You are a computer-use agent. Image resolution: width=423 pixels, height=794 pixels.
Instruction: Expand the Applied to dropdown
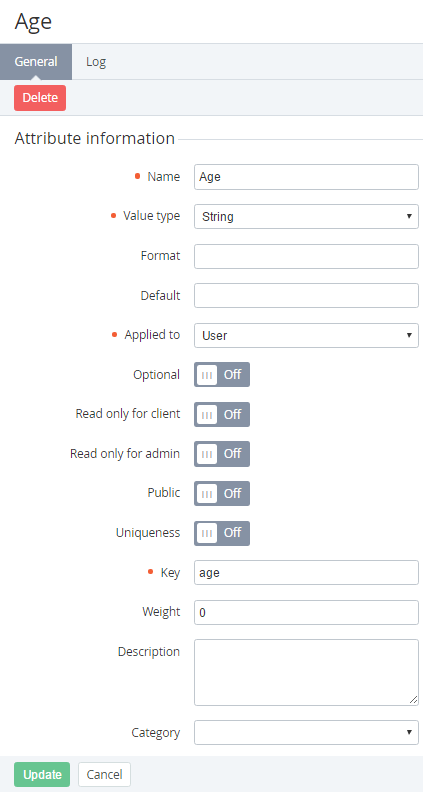tap(306, 335)
